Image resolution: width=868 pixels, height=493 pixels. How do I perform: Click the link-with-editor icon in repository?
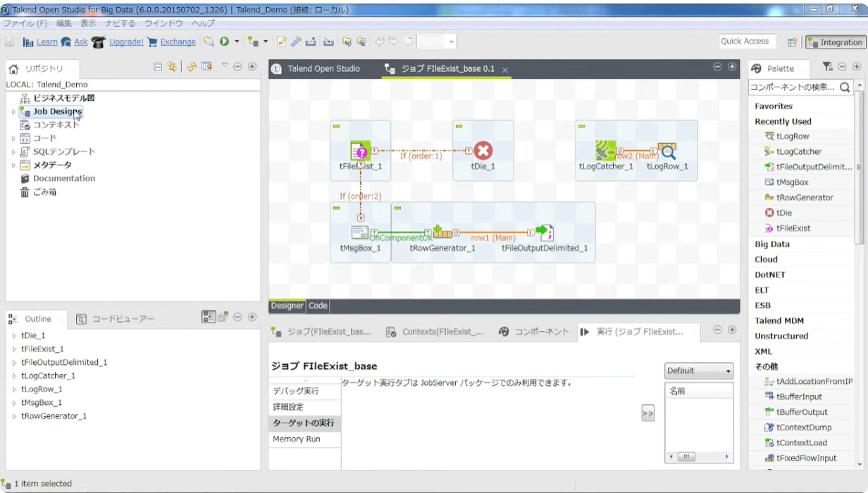pyautogui.click(x=171, y=67)
